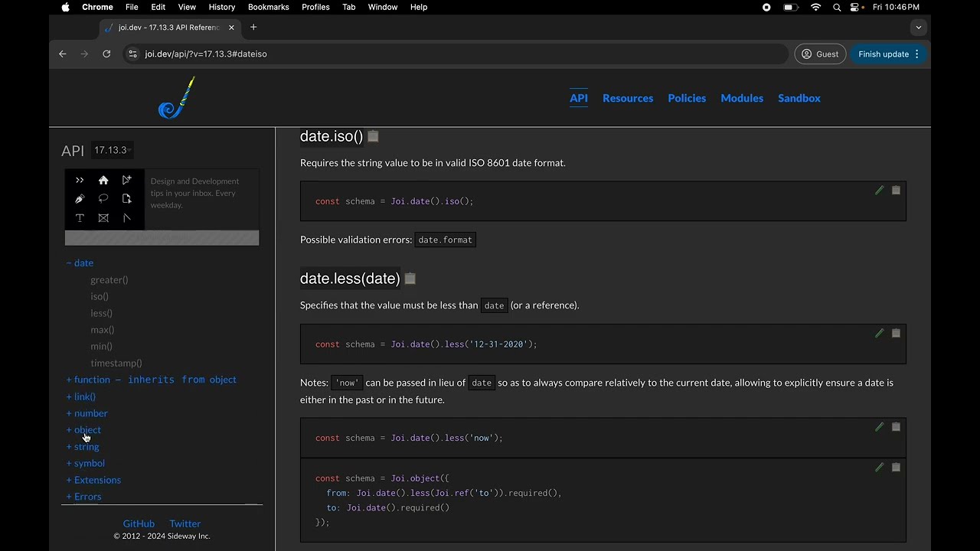Open the tab search chevron
980x551 pixels.
point(919,28)
